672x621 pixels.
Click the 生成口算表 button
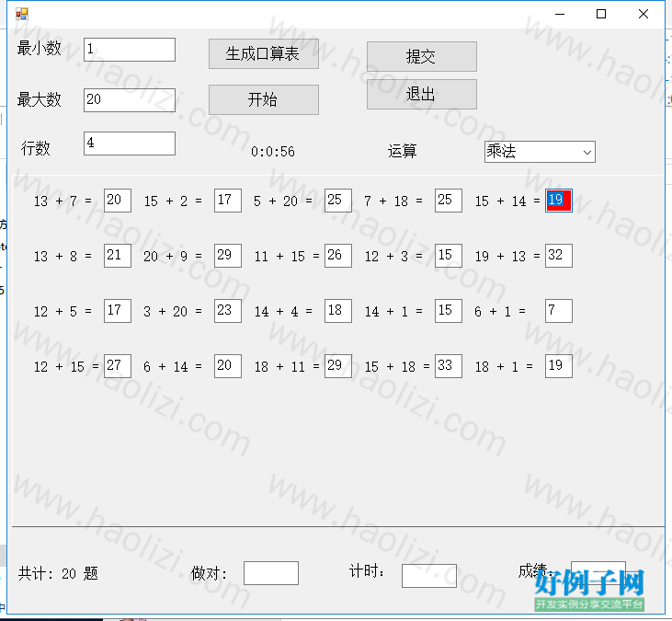pos(264,53)
